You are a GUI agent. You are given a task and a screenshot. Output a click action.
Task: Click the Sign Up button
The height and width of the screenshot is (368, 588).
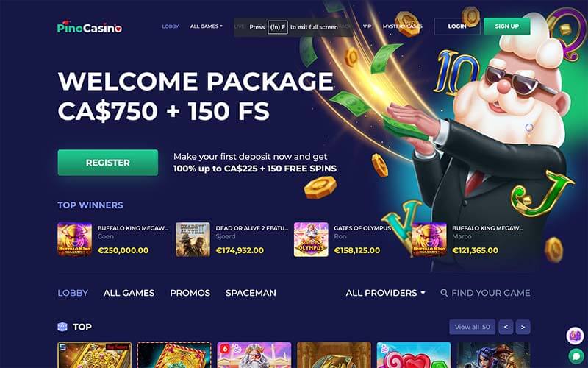point(507,26)
